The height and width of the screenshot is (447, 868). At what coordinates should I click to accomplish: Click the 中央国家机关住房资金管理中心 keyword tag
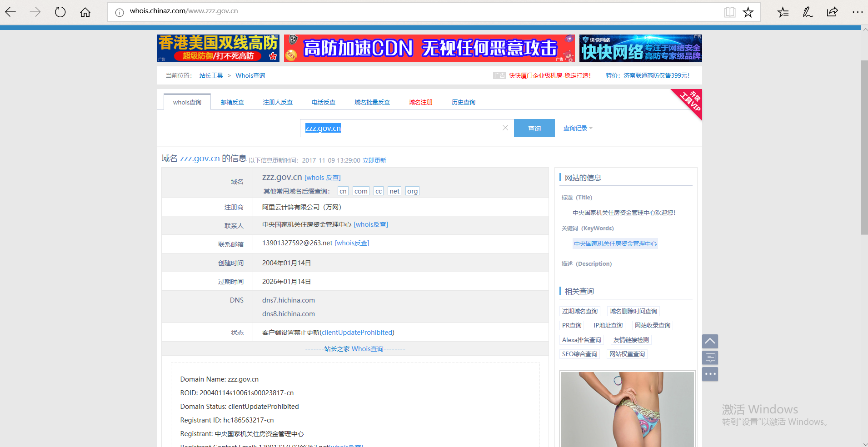coord(615,243)
